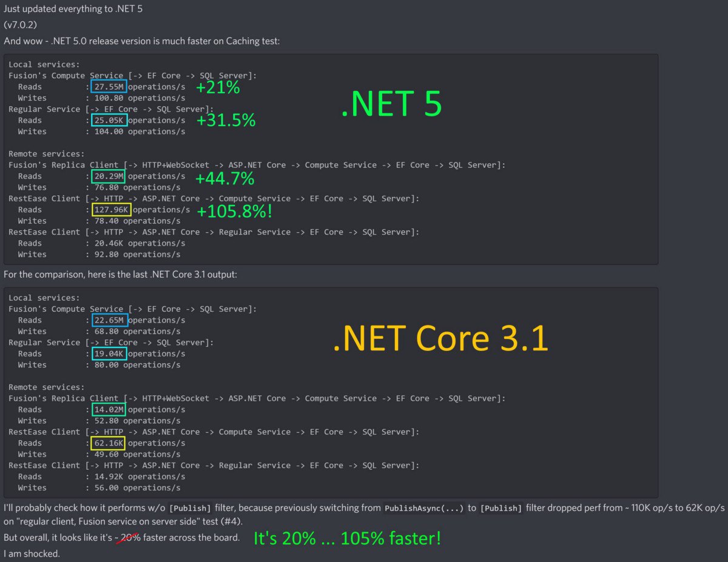728x562 pixels.
Task: Click the sentence mentioning the Caching test
Action: click(x=142, y=41)
